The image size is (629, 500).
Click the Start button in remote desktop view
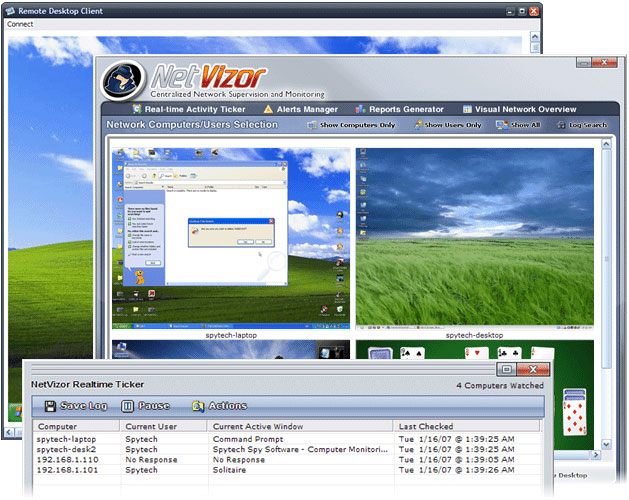pyautogui.click(x=16, y=411)
